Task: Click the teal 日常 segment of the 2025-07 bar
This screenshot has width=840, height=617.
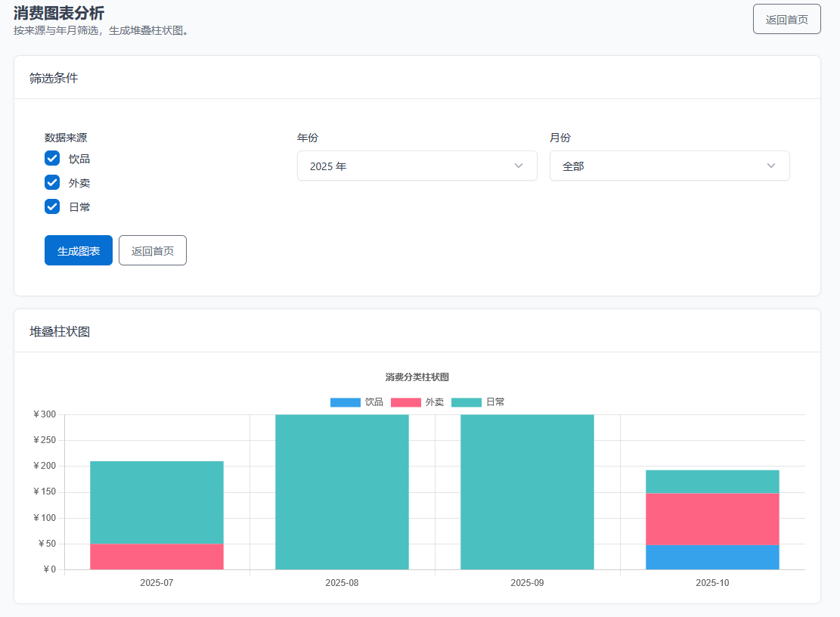Action: pos(157,502)
